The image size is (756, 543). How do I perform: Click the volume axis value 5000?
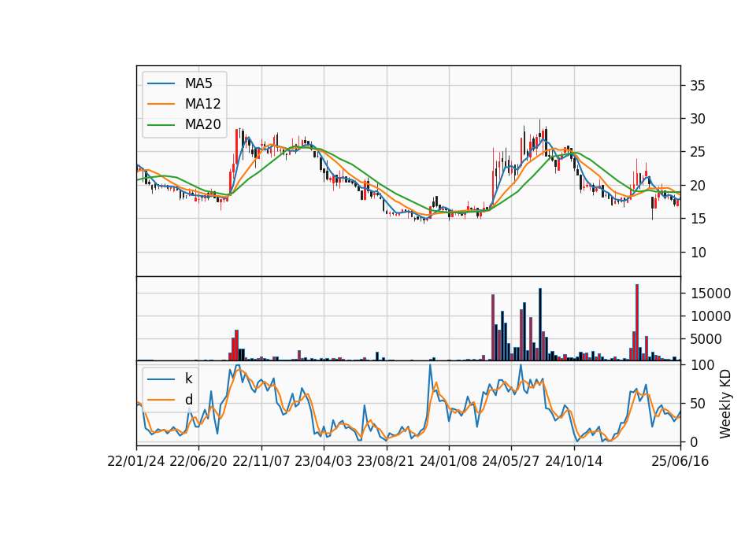point(706,339)
